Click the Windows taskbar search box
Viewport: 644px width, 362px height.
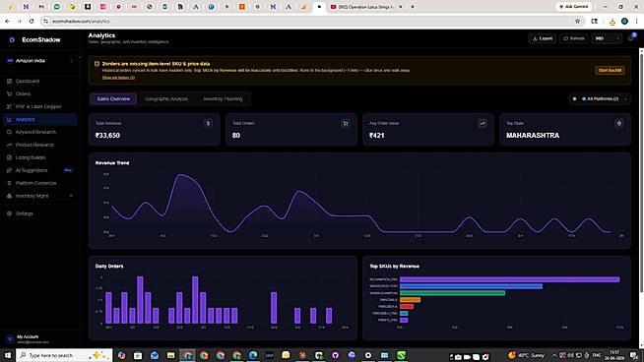[x=64, y=355]
